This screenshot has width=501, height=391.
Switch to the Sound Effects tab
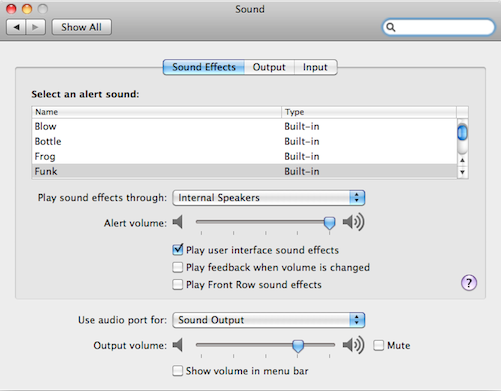(204, 67)
